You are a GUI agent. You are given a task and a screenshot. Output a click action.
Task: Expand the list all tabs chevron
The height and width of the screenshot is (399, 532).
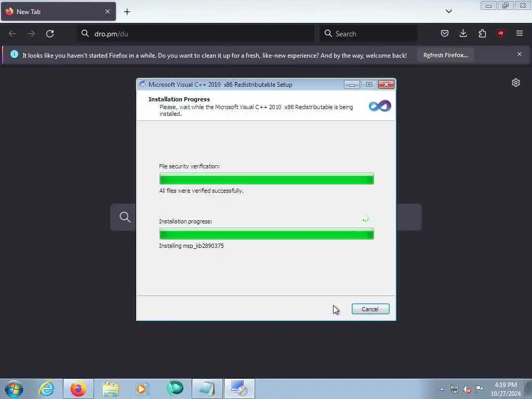tap(448, 11)
